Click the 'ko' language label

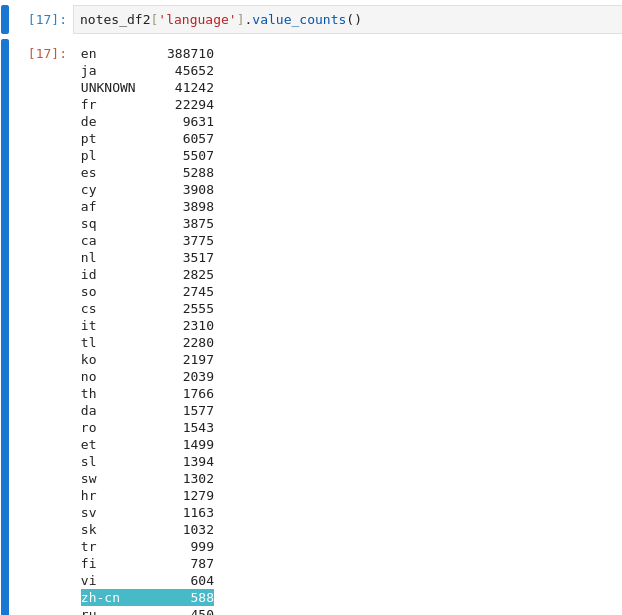click(x=88, y=360)
